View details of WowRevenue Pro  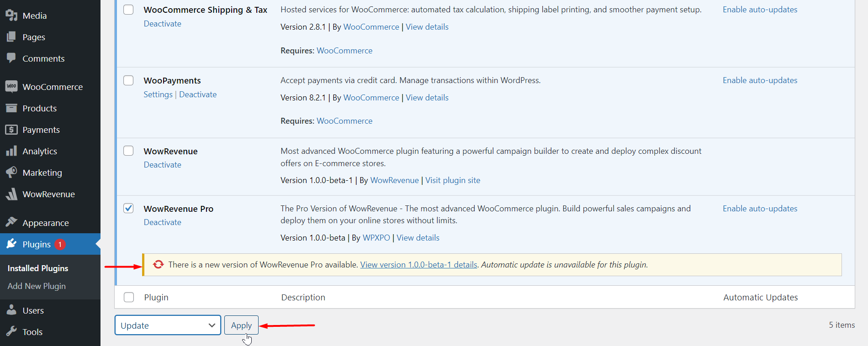(x=418, y=238)
